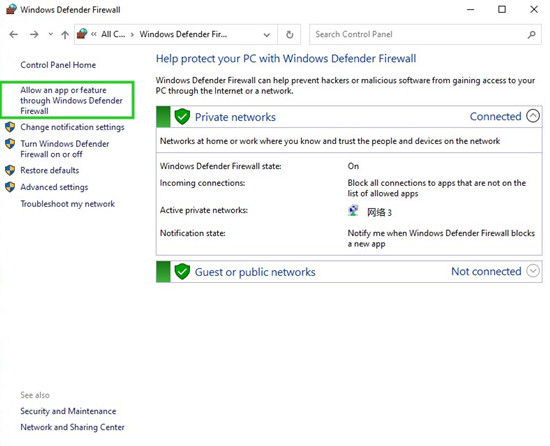Click the Not connected status text
This screenshot has height=446, width=550.
486,271
